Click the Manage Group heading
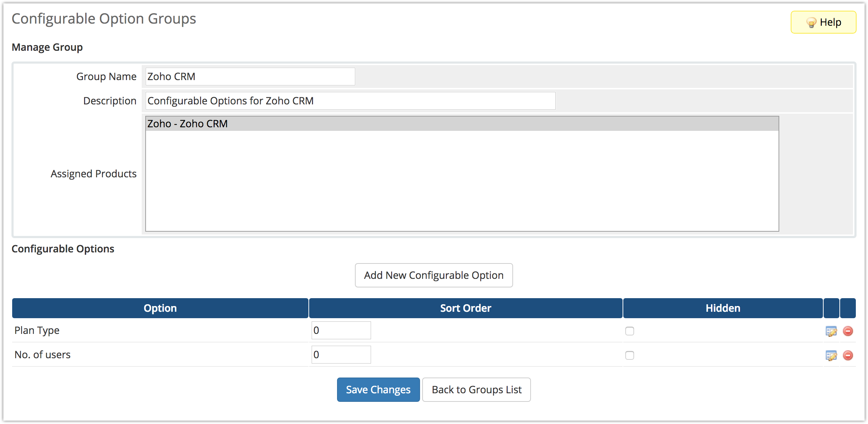868x424 pixels. (47, 47)
